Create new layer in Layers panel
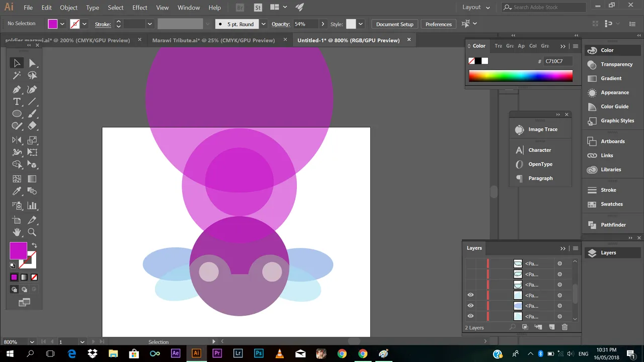Screen dimensions: 644x362 pyautogui.click(x=551, y=327)
